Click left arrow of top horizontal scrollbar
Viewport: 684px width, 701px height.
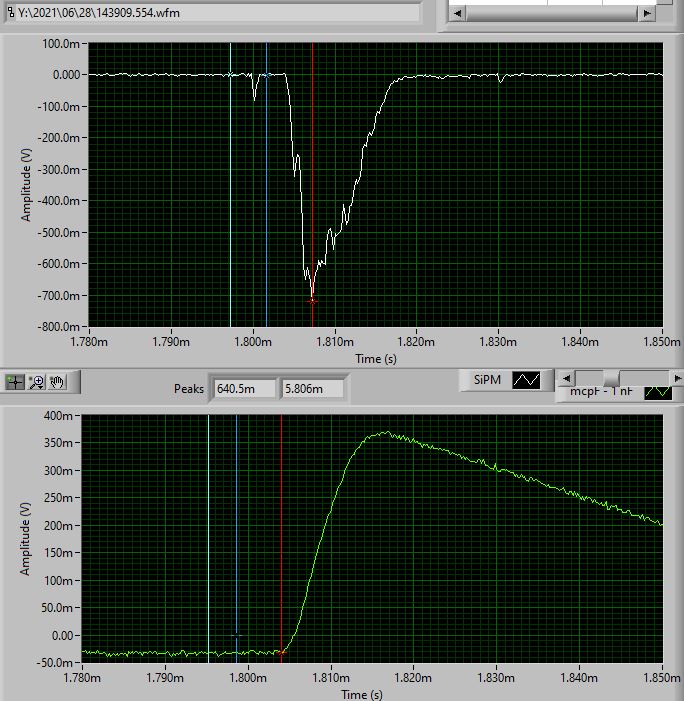(457, 13)
